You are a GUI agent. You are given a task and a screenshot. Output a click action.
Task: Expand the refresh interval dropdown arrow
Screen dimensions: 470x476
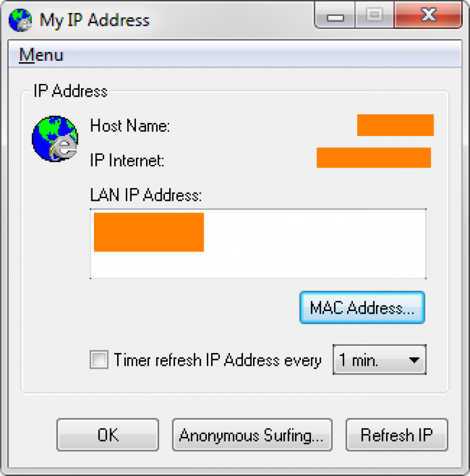click(414, 360)
